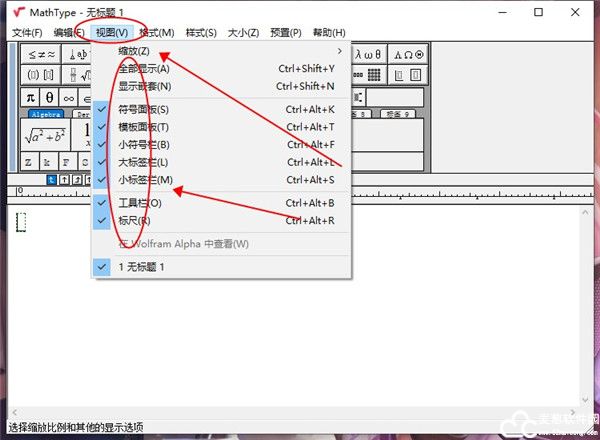
Task: Click the status bar text 选择缩放比例和其他的显示选项
Action: pyautogui.click(x=76, y=427)
